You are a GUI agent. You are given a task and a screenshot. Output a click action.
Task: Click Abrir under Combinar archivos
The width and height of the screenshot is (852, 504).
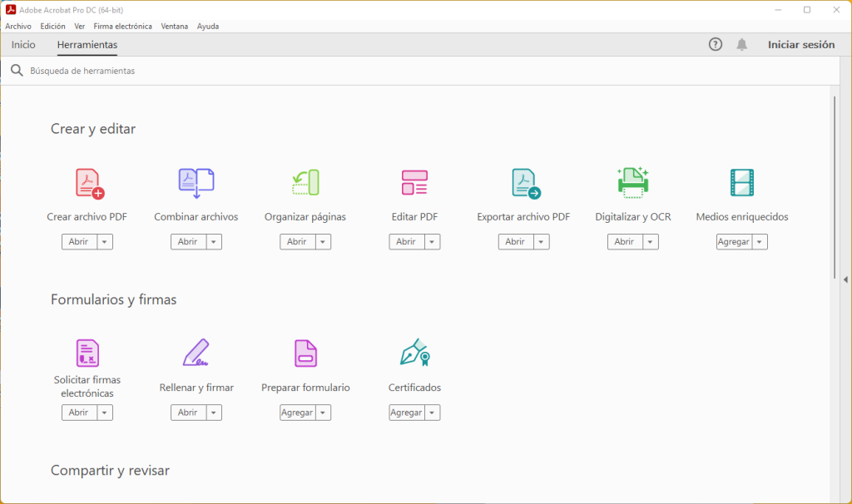pos(189,242)
